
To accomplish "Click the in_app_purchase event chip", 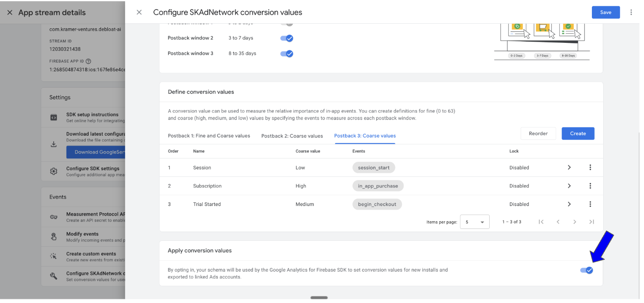I will click(x=378, y=186).
